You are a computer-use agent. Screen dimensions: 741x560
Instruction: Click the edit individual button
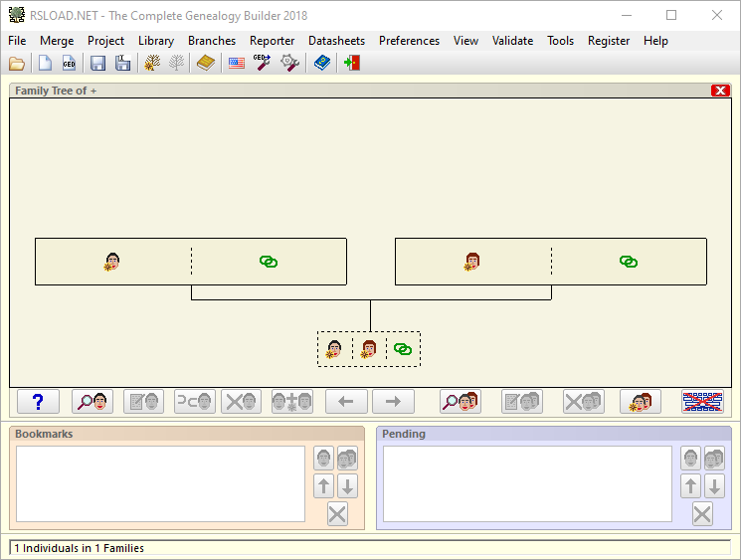coord(143,402)
